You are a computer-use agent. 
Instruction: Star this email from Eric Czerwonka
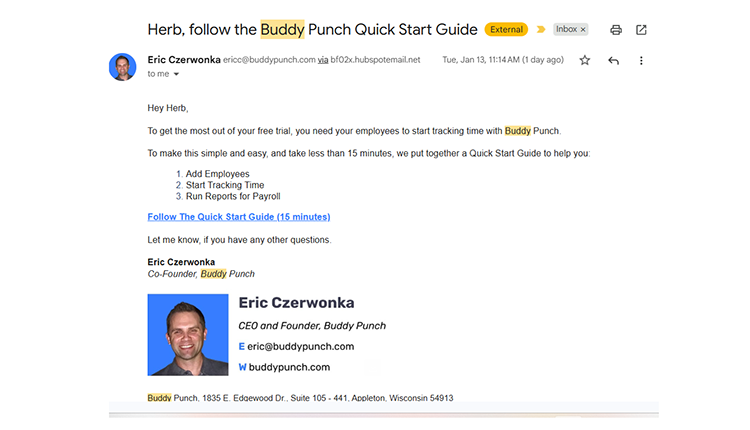point(585,60)
